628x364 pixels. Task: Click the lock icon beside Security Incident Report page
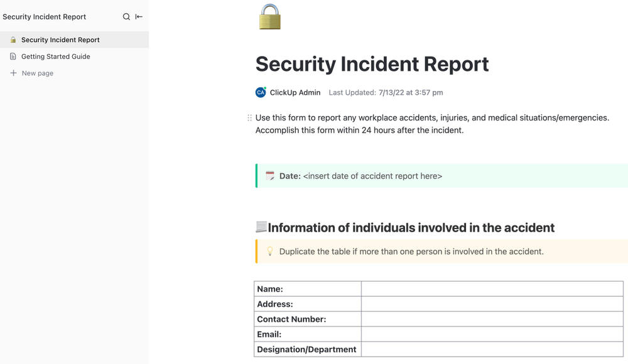[13, 40]
